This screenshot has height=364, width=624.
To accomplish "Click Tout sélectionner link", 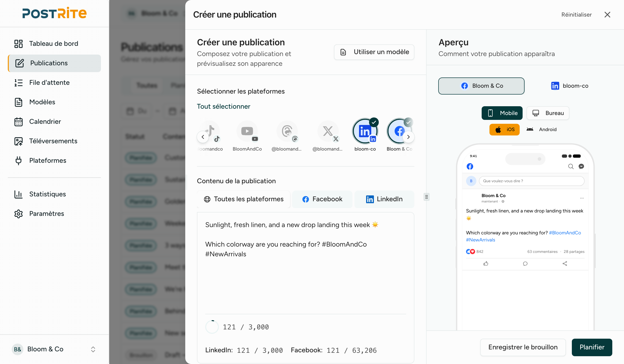I will pyautogui.click(x=223, y=106).
